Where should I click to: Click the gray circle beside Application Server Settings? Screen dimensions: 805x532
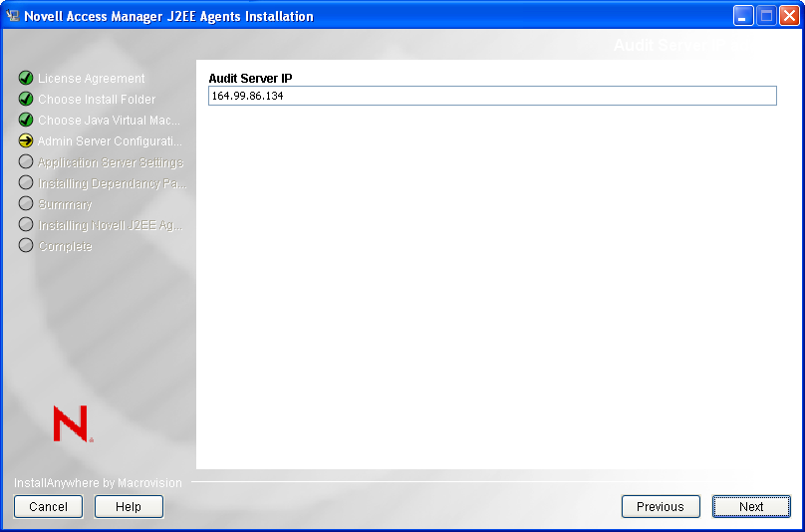[x=26, y=161]
